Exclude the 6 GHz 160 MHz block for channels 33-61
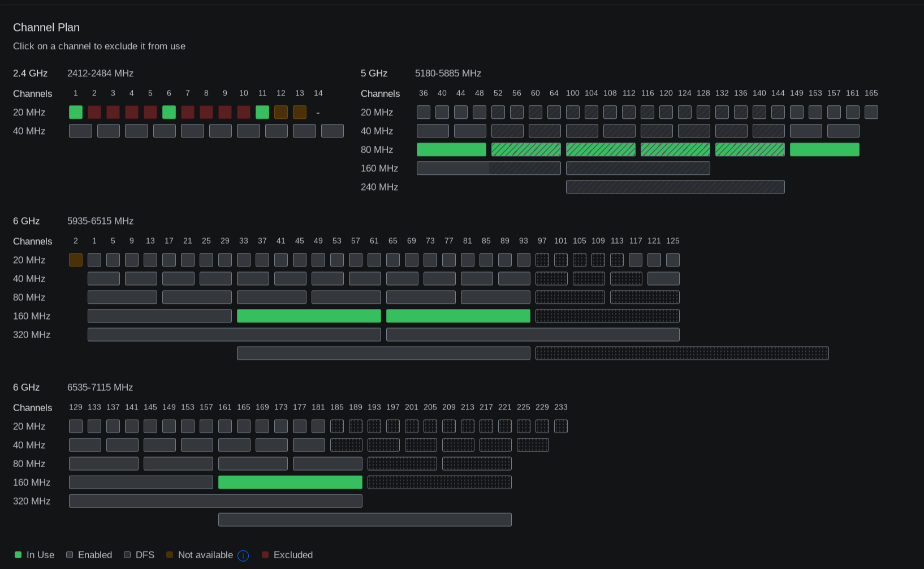This screenshot has height=569, width=924. point(309,316)
